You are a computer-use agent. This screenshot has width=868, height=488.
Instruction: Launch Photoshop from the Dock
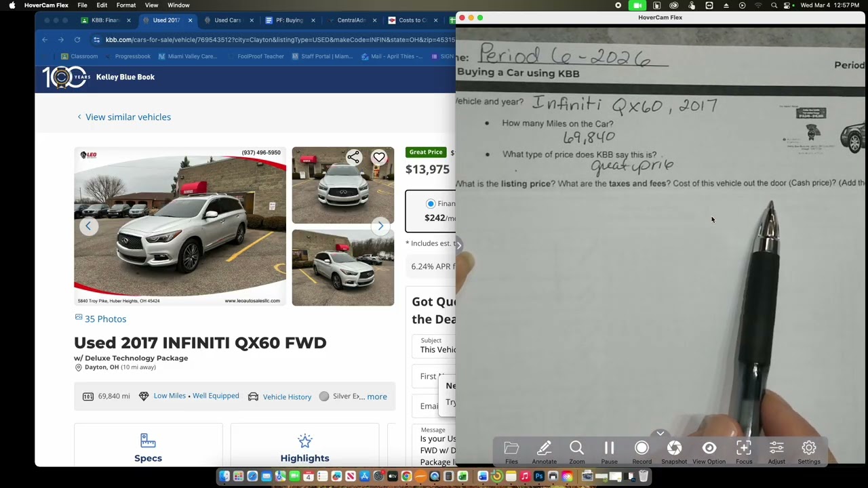[538, 476]
